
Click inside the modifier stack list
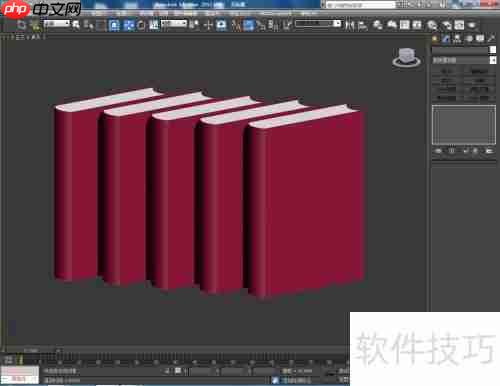coord(464,125)
